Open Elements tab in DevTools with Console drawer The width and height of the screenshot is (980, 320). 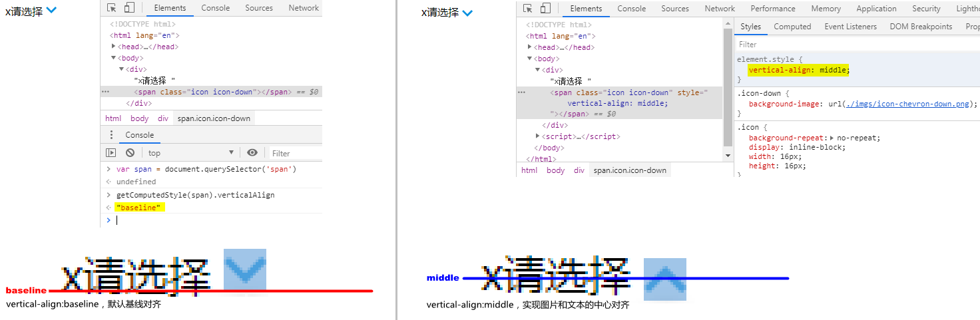point(170,8)
